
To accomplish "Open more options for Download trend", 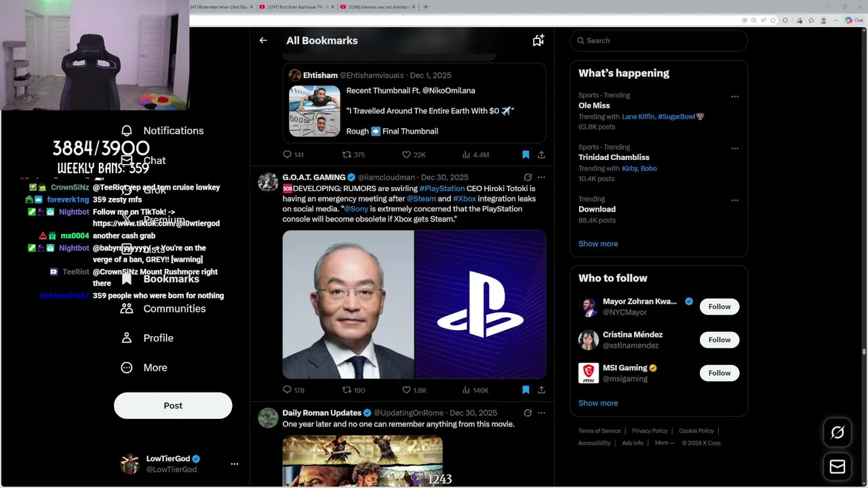I will [734, 200].
